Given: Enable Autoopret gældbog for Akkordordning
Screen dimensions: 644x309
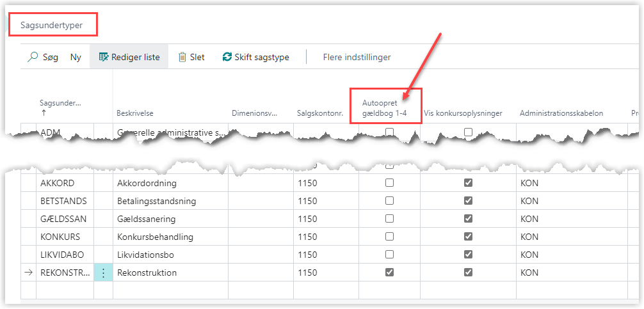Looking at the screenshot, I should [389, 183].
